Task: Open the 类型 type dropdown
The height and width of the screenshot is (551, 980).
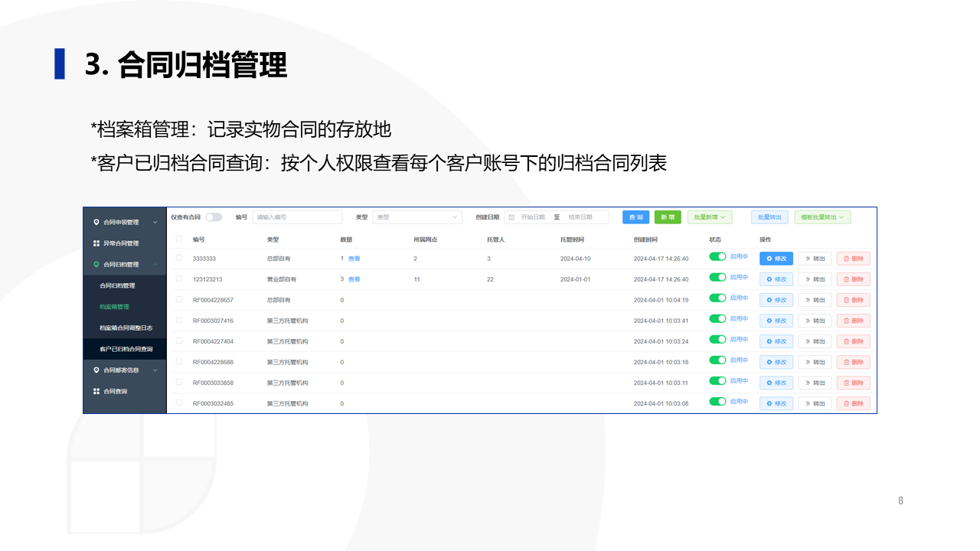Action: (417, 217)
